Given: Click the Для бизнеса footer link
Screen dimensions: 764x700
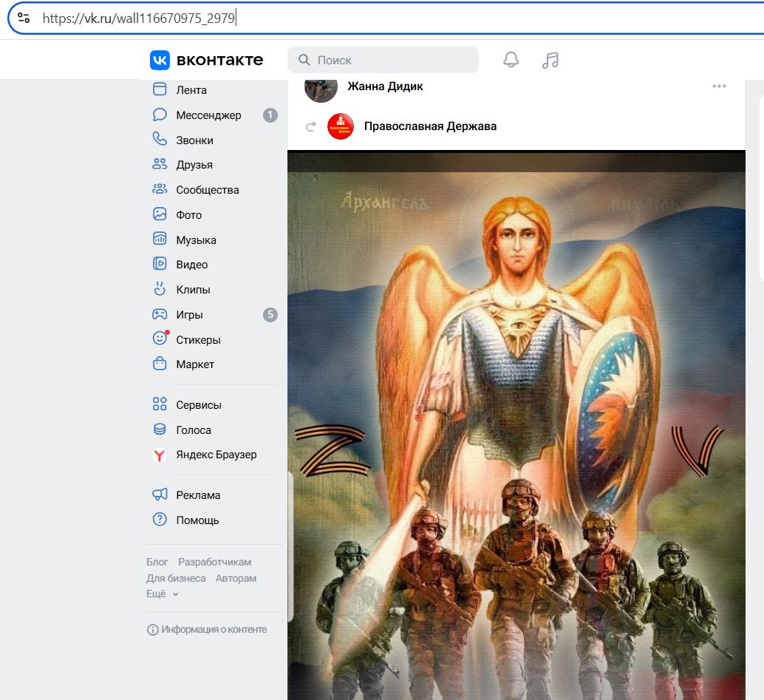Looking at the screenshot, I should point(175,578).
